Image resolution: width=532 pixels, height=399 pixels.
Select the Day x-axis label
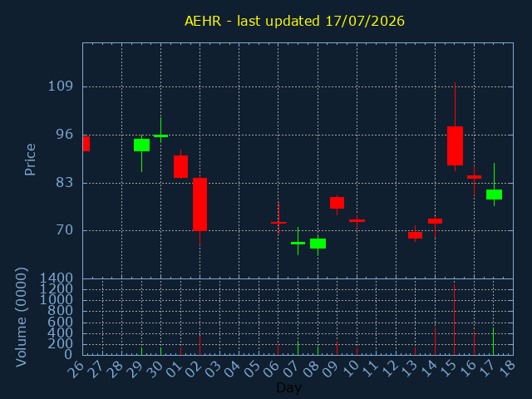288,387
